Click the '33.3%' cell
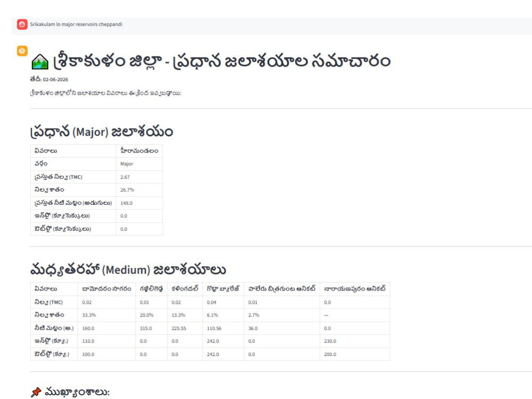The height and width of the screenshot is (399, 532). click(x=89, y=315)
